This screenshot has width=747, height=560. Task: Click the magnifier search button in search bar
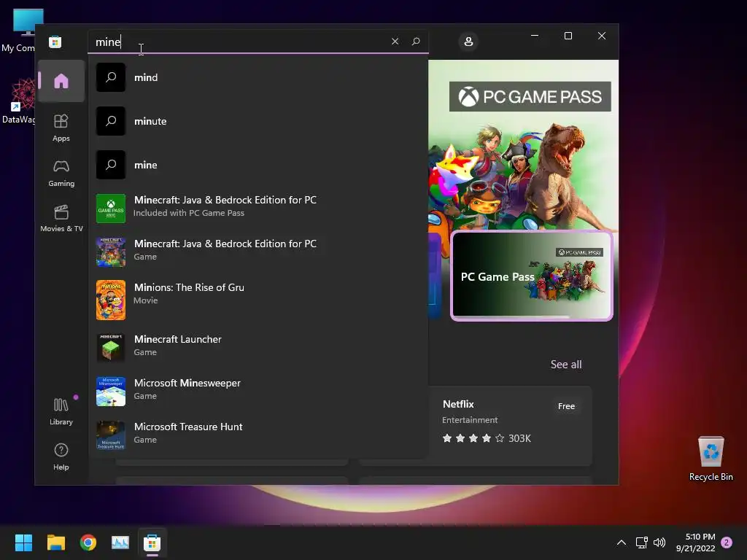[416, 42]
